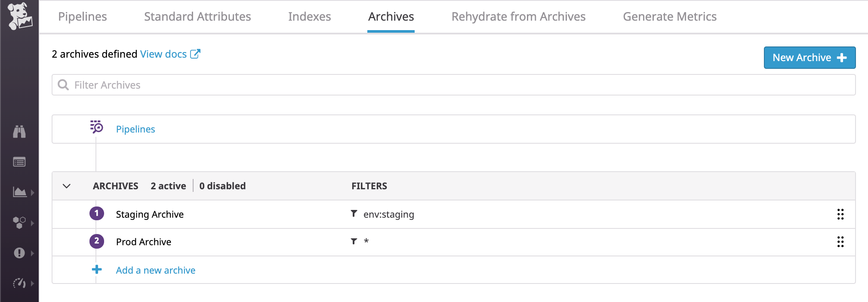Open the exclamation alert sidebar icon
Screen dimensions: 868x302
[x=19, y=253]
